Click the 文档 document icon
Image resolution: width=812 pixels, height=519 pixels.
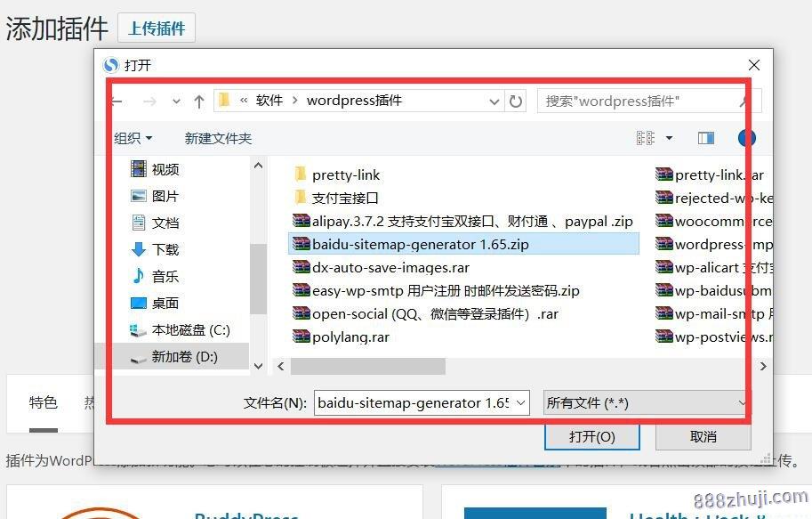[138, 223]
